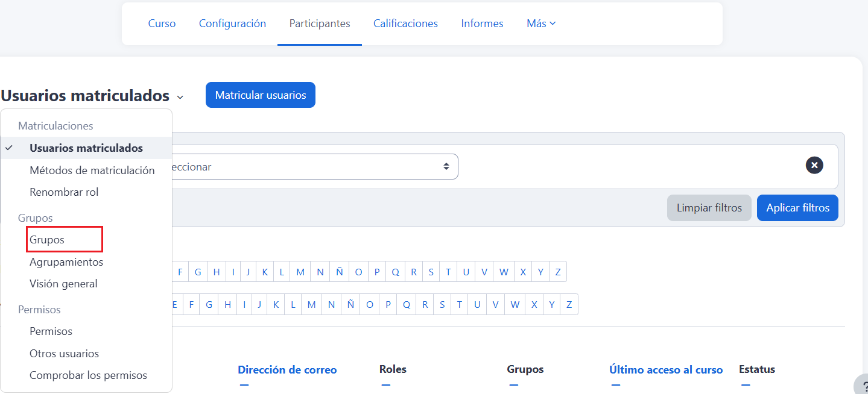Select Grupos item in the dropdown menu
This screenshot has width=868, height=394.
tap(47, 240)
